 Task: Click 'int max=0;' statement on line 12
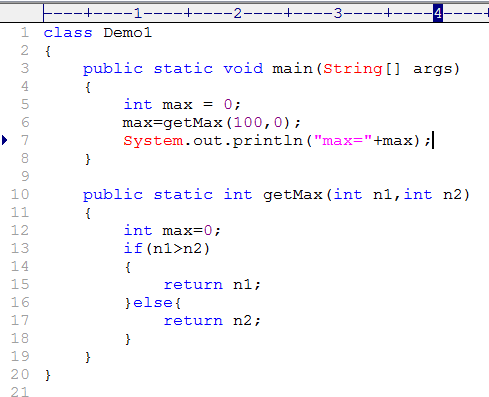pyautogui.click(x=172, y=231)
